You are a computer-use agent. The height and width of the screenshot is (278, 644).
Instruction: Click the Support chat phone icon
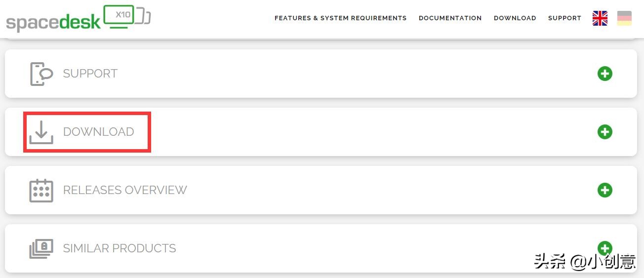point(41,74)
